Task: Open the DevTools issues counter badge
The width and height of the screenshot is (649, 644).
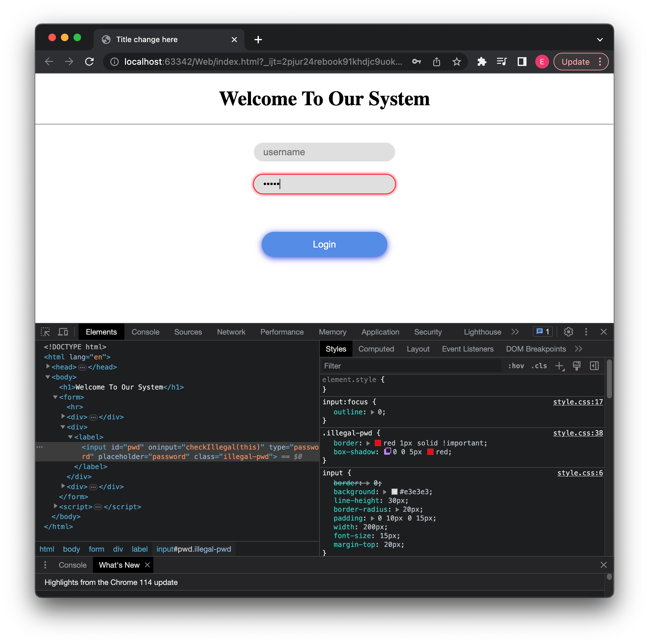Action: (x=542, y=332)
